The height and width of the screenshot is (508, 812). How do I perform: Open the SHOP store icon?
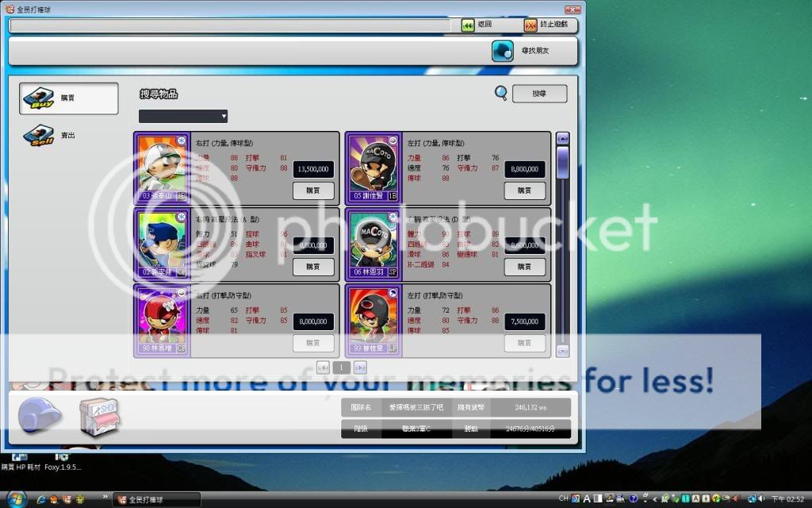[x=99, y=416]
